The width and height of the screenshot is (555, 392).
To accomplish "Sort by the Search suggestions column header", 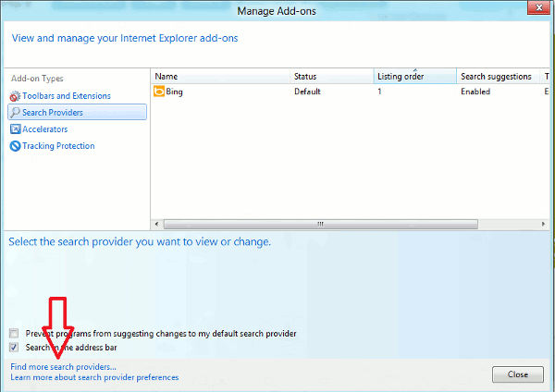I will click(499, 77).
